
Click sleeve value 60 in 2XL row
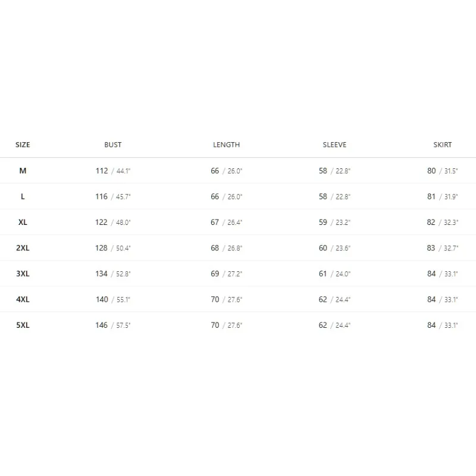[x=323, y=248]
